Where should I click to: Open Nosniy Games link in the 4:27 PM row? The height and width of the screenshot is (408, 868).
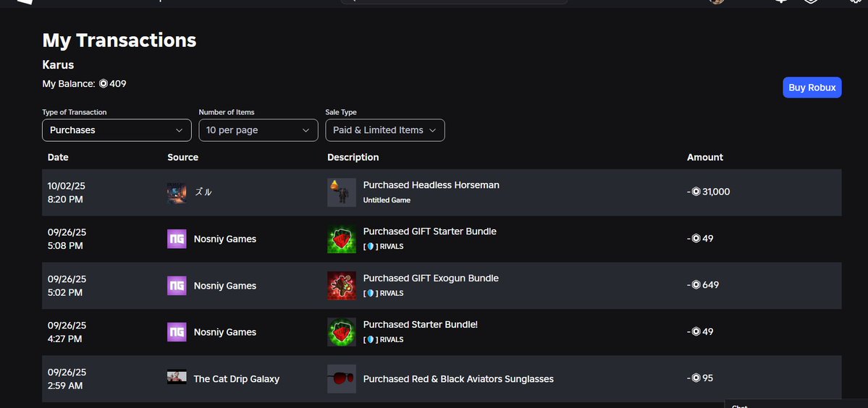tap(224, 332)
